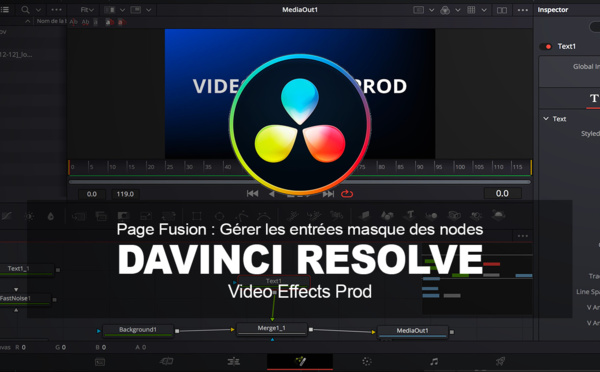Open the Media page icon
The height and width of the screenshot is (372, 600).
click(100, 362)
